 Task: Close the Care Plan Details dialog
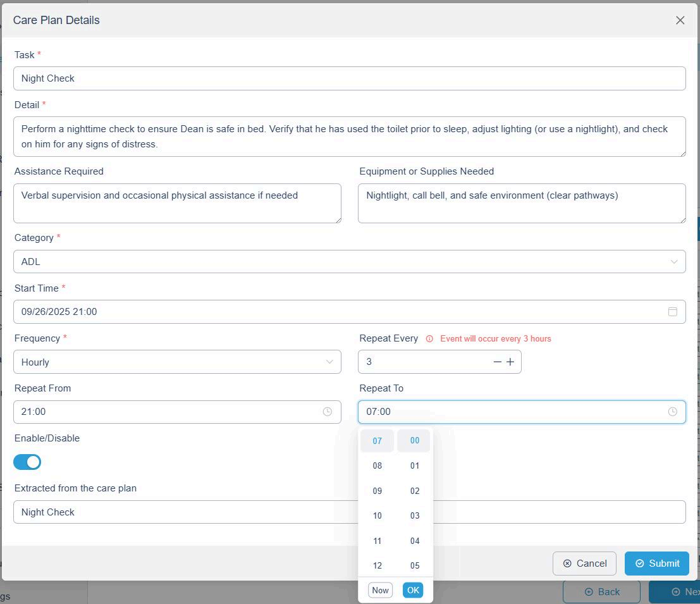680,20
